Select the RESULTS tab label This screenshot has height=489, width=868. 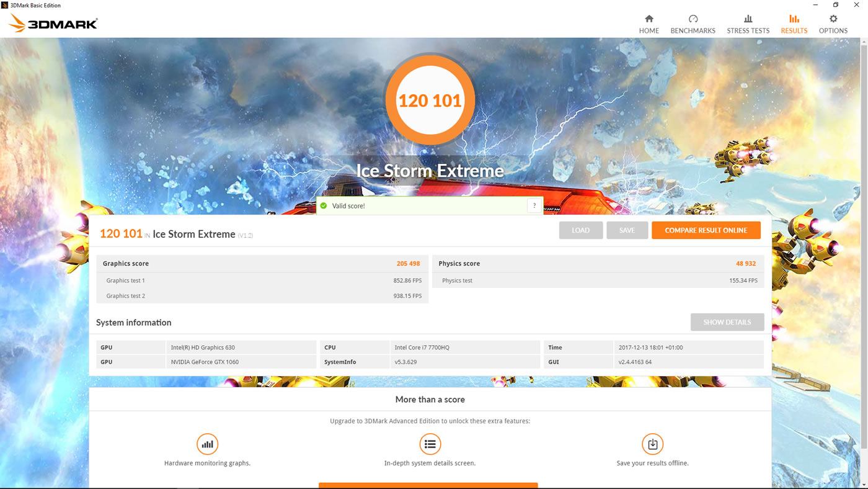(794, 30)
